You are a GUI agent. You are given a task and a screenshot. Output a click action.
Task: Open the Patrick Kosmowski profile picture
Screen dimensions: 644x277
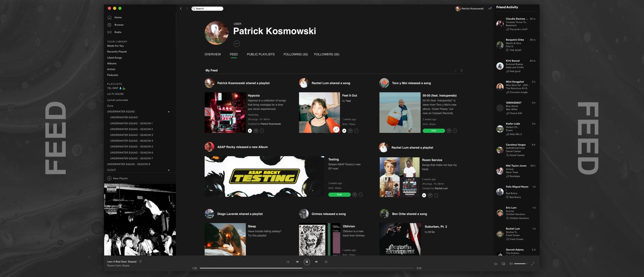[217, 33]
